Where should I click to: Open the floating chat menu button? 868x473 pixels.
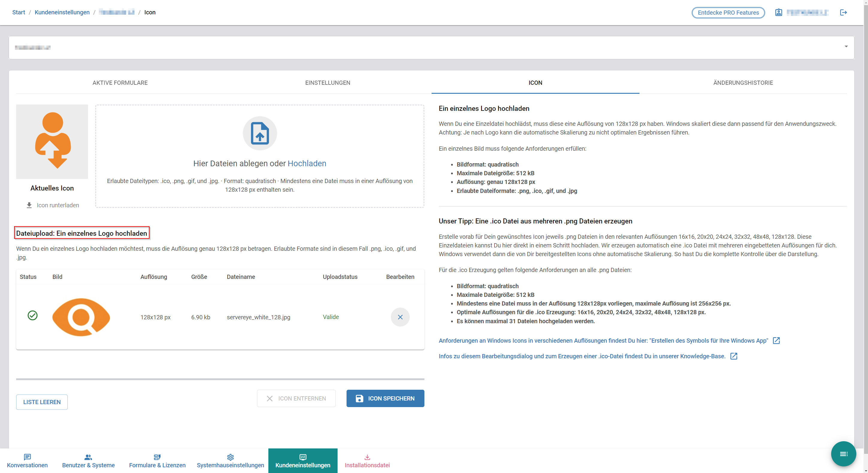[x=843, y=454]
